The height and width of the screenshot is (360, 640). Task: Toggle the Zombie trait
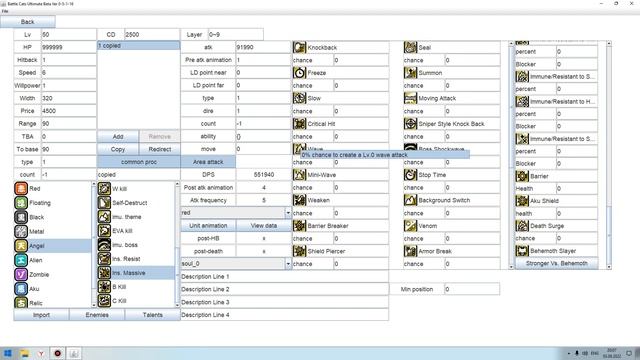[x=53, y=274]
